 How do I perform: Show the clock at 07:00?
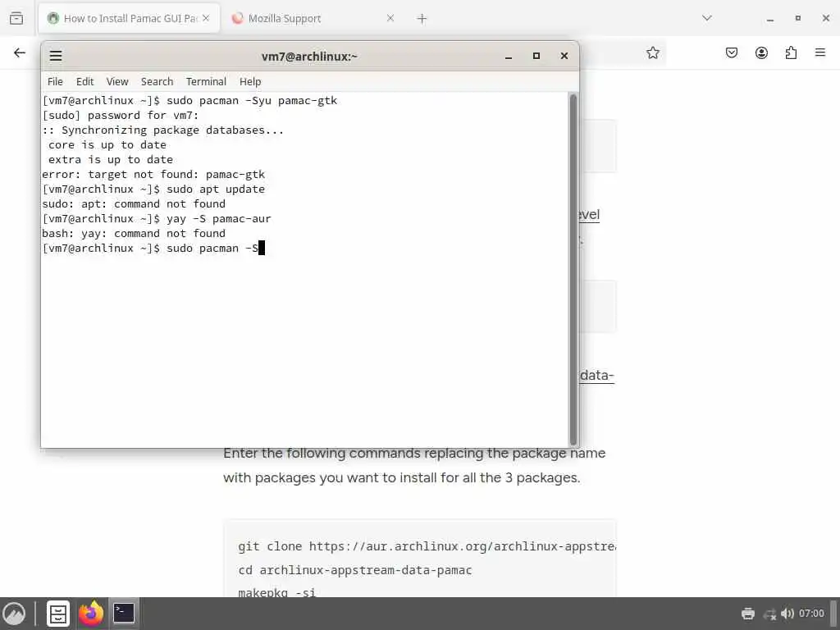click(x=811, y=614)
